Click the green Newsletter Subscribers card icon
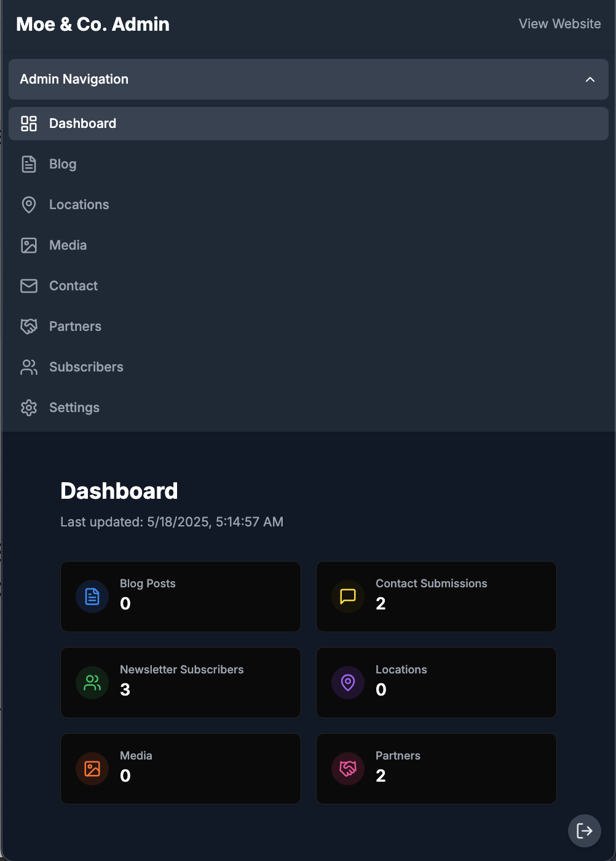Screen dimensions: 616x861 (92, 683)
